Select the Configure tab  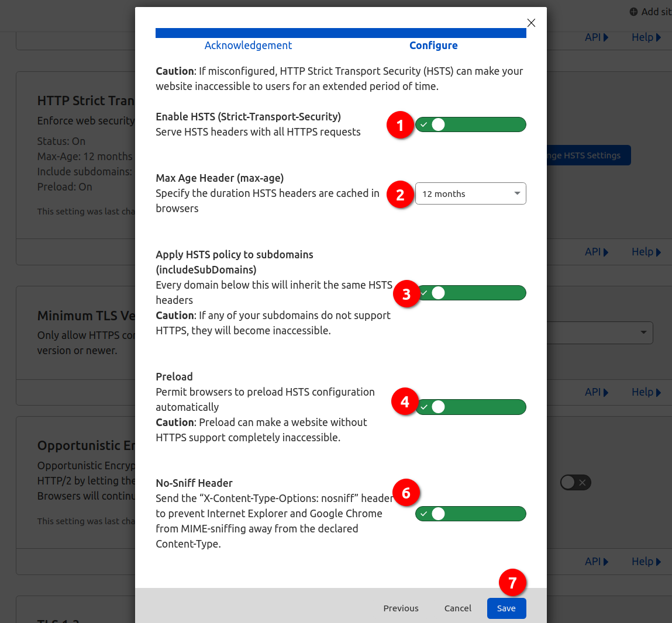tap(433, 46)
